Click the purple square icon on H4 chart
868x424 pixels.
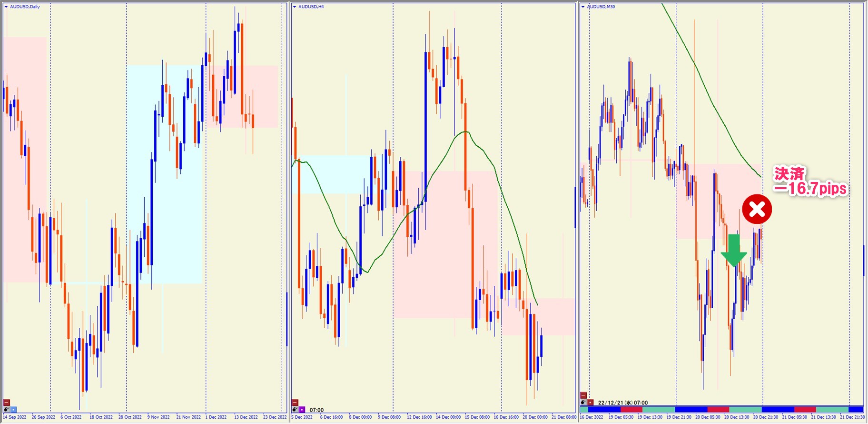click(x=302, y=410)
